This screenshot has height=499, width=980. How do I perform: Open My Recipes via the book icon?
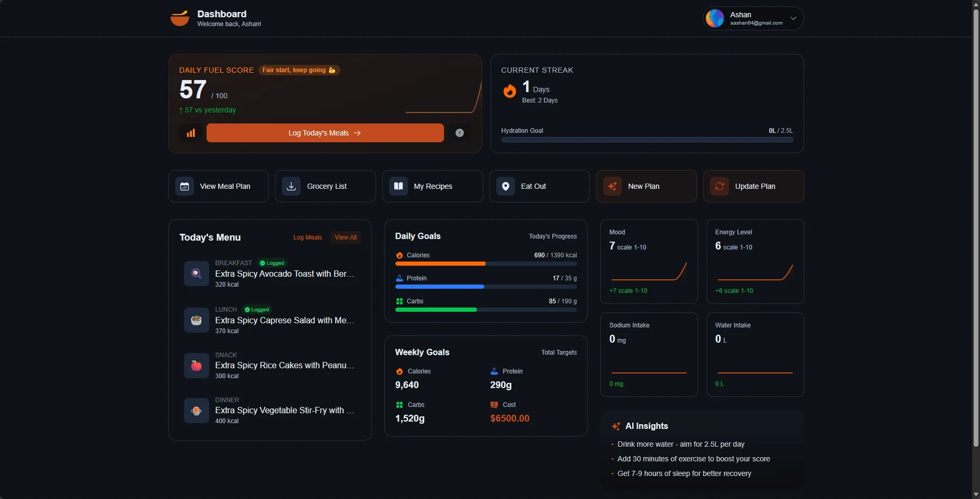pyautogui.click(x=398, y=186)
